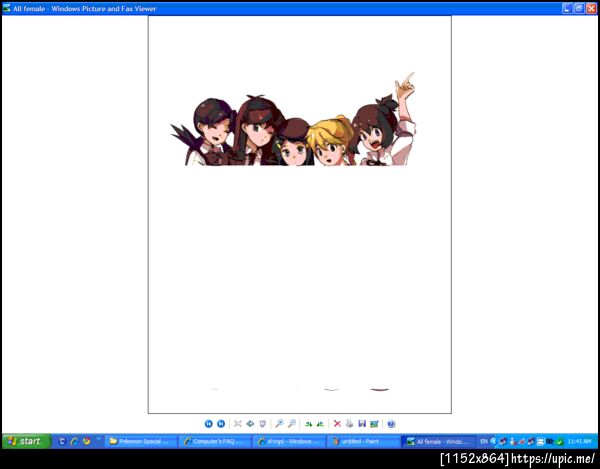Switch to the Pokemon Special folder window
Image resolution: width=600 pixels, height=469 pixels.
point(141,441)
